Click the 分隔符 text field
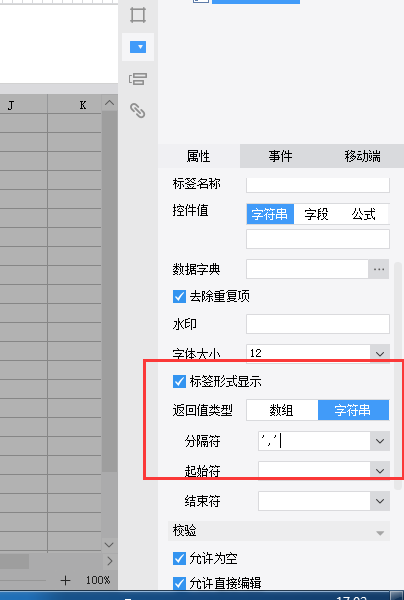Image resolution: width=404 pixels, height=600 pixels. 314,441
